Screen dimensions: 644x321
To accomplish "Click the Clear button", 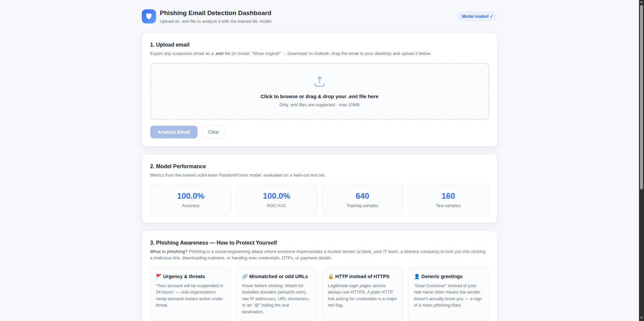I will (213, 132).
